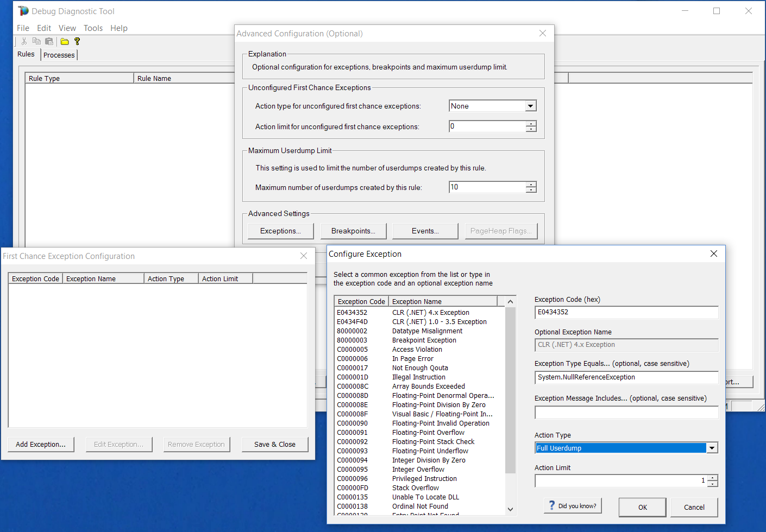Open the View menu
This screenshot has width=766, height=532.
click(67, 28)
